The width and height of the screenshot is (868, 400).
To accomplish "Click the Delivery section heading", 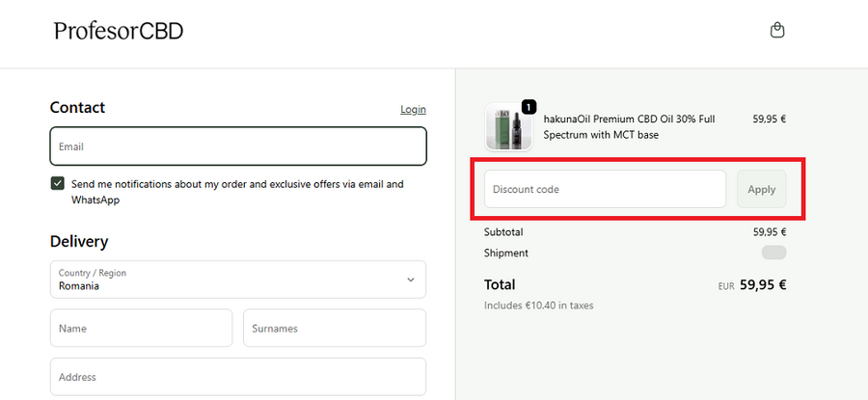I will tap(79, 242).
